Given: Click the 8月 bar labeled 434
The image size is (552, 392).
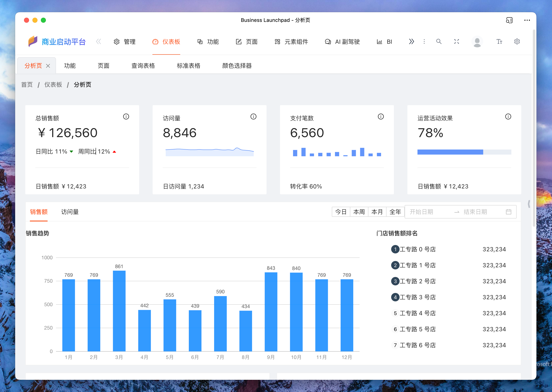Looking at the screenshot, I should pyautogui.click(x=245, y=331).
